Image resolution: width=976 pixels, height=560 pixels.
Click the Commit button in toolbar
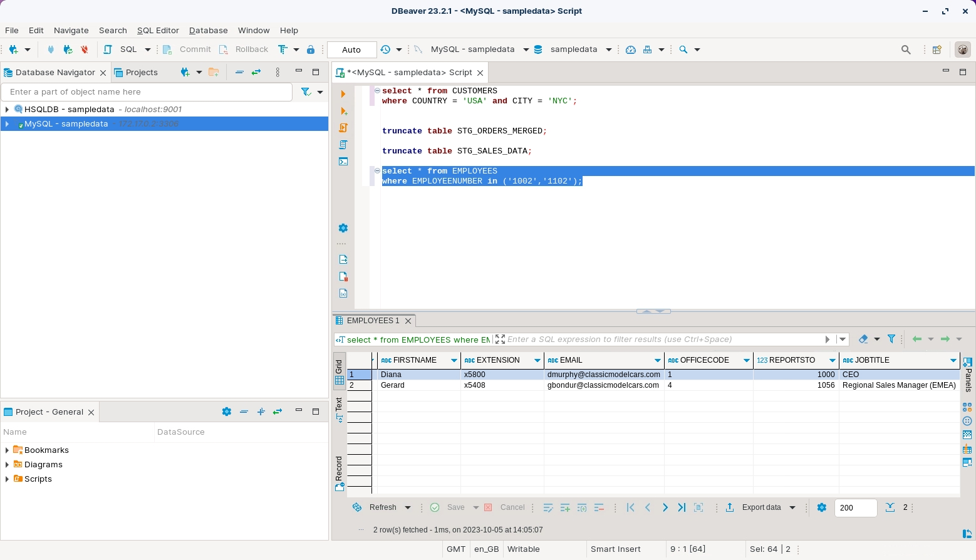tap(188, 49)
